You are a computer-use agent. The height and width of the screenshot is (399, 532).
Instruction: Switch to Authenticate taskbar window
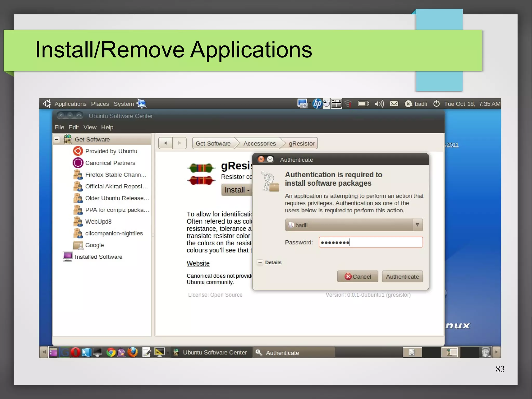pyautogui.click(x=294, y=352)
